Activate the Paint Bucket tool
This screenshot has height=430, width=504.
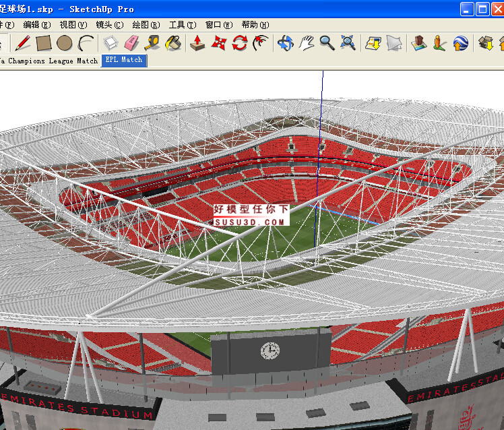pos(173,42)
